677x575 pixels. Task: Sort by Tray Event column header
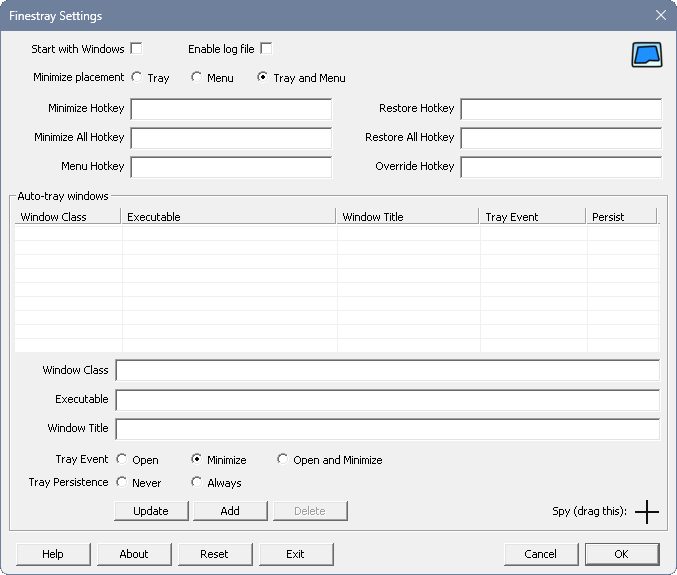pyautogui.click(x=533, y=216)
